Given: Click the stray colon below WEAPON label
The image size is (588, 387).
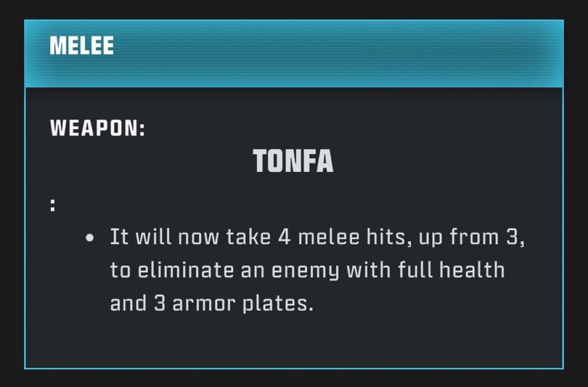Looking at the screenshot, I should (53, 206).
